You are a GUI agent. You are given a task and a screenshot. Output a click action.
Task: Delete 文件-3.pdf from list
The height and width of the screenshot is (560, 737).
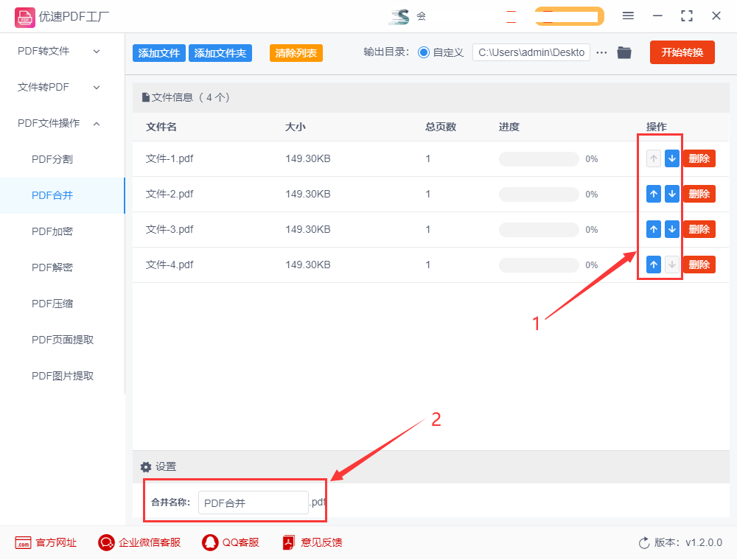coord(699,229)
